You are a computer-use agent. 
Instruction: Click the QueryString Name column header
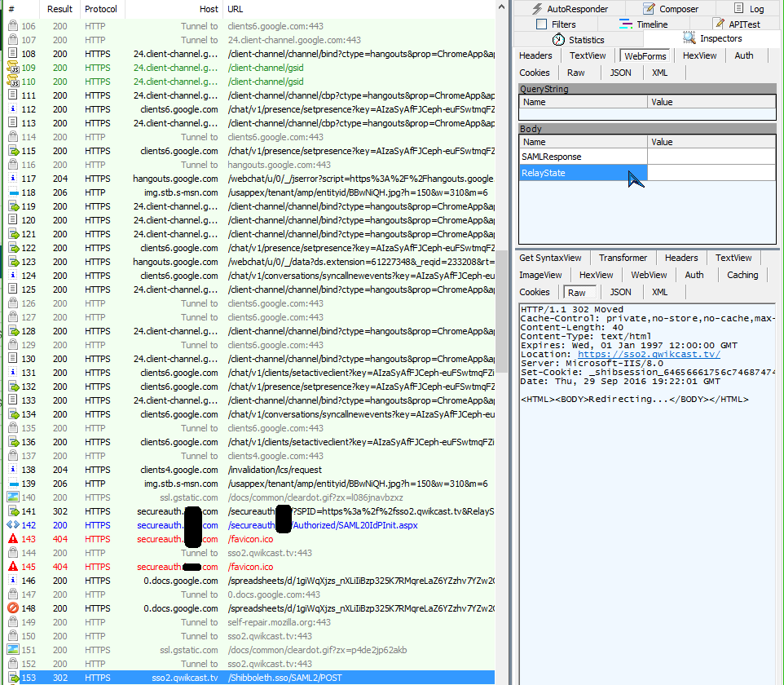click(583, 102)
